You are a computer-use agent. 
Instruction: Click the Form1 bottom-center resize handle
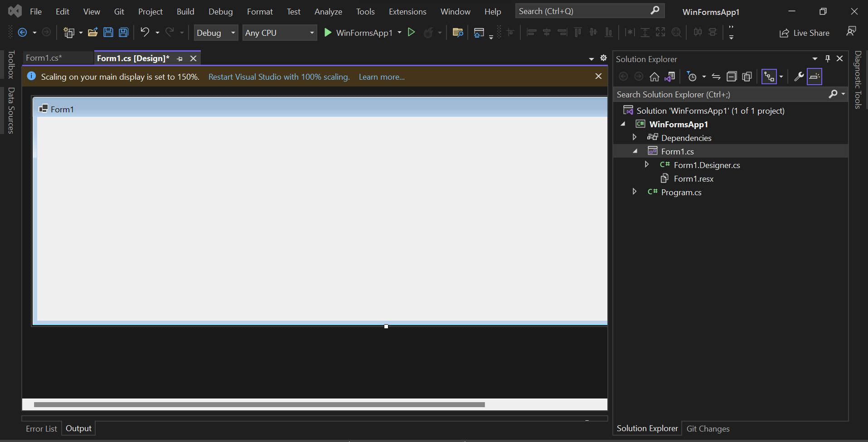click(x=386, y=327)
